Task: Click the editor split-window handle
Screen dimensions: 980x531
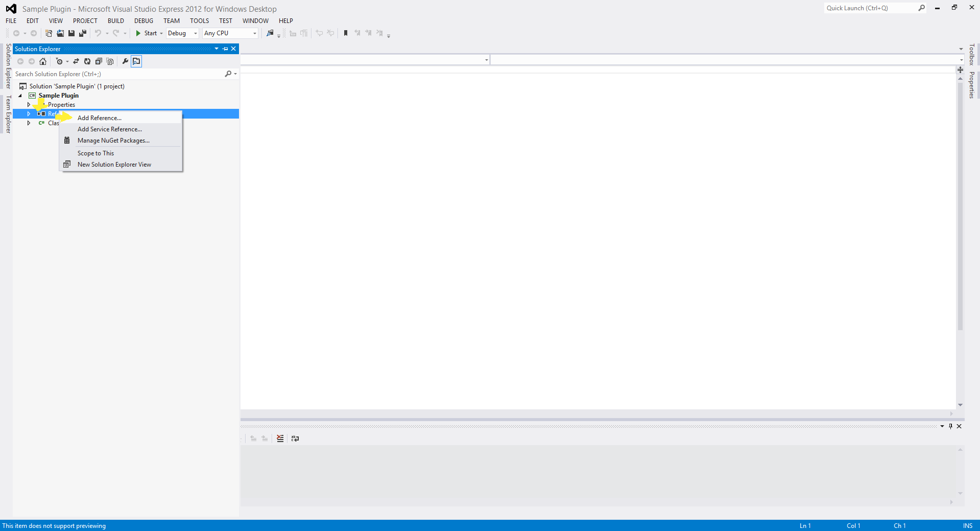Action: (960, 70)
